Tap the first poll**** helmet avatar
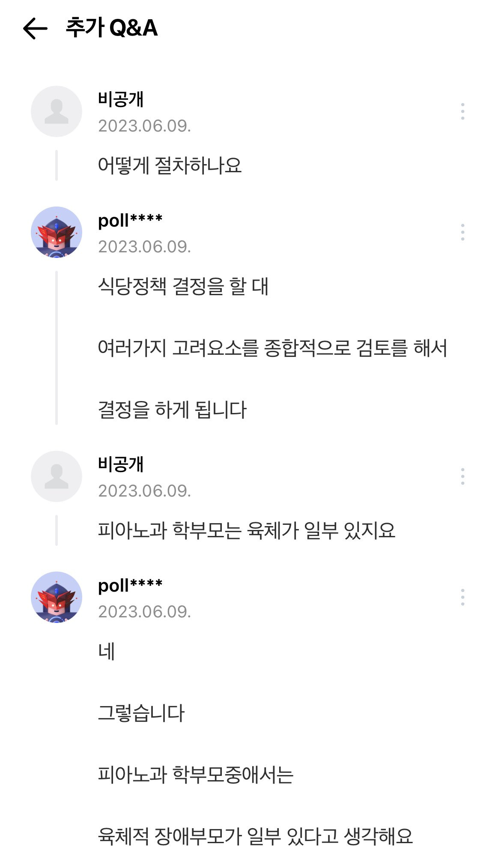Viewport: 501px width, 868px height. coord(57,232)
